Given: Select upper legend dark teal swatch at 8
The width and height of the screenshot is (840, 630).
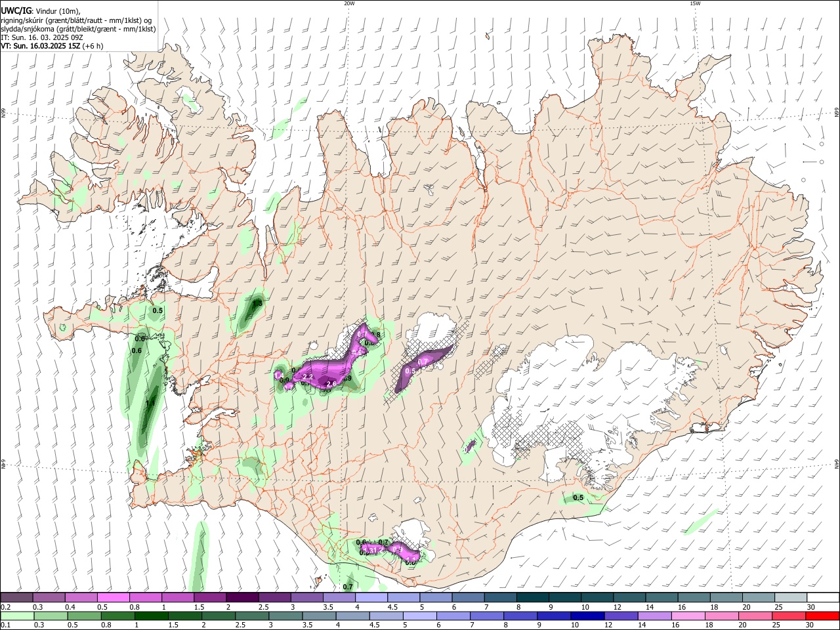Looking at the screenshot, I should click(532, 597).
